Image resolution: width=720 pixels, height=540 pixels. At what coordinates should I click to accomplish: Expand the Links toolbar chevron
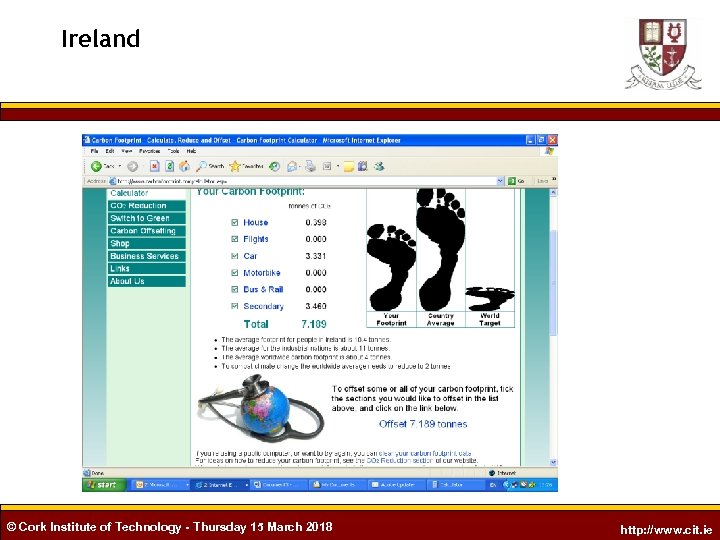[554, 180]
